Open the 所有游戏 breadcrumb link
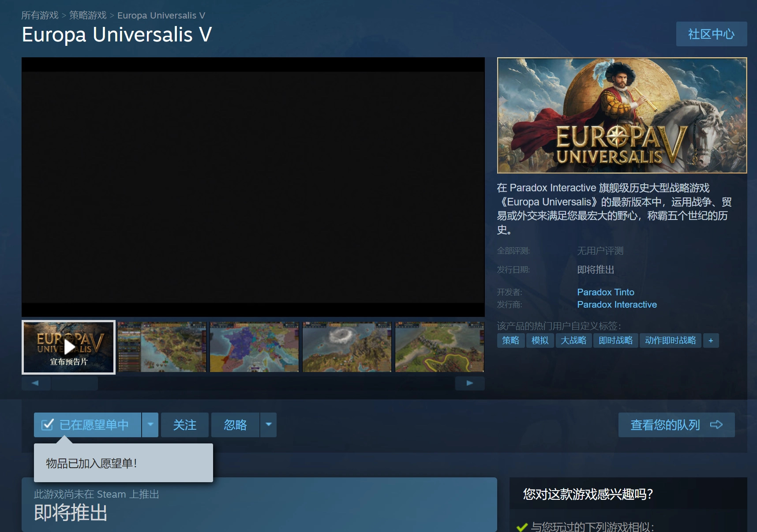Screen dimensions: 757x532 40,15
